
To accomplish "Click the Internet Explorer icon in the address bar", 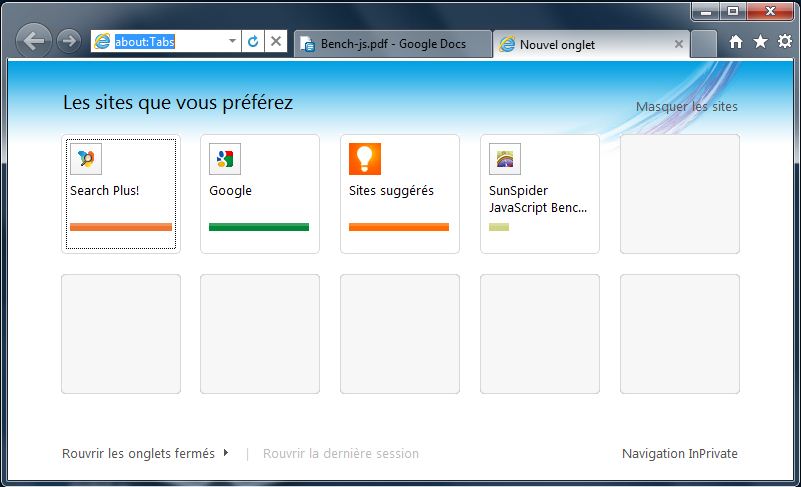I will [102, 41].
